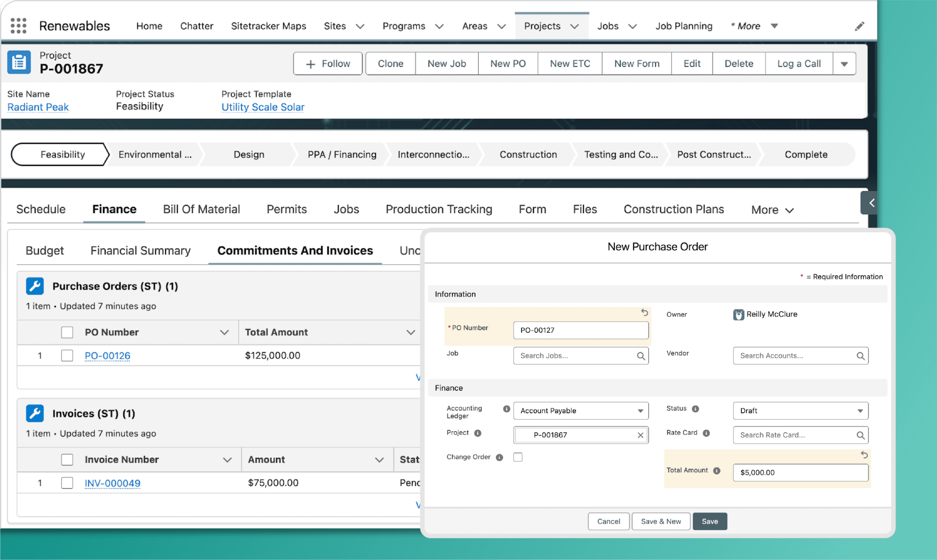Click the Purchase Orders wrench icon
The image size is (937, 560).
click(x=35, y=286)
